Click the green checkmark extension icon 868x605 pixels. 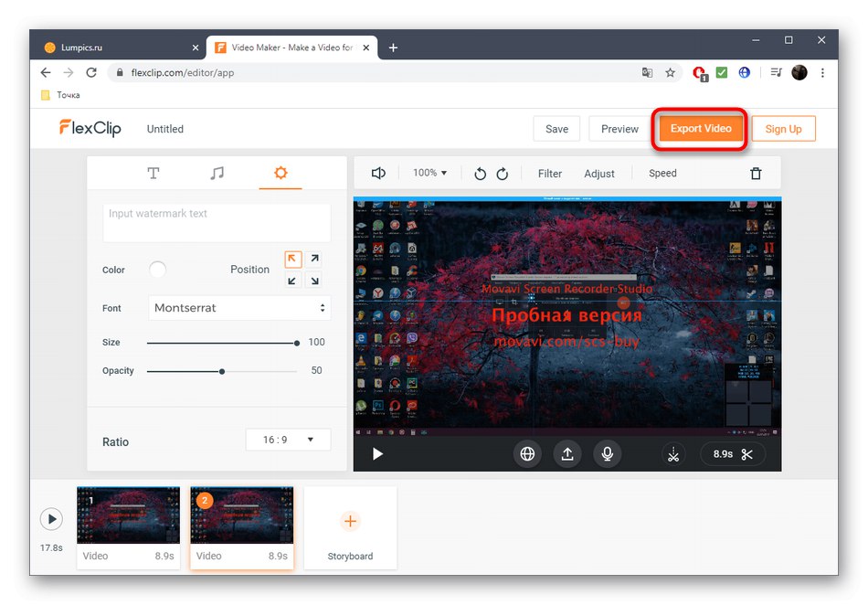click(721, 72)
